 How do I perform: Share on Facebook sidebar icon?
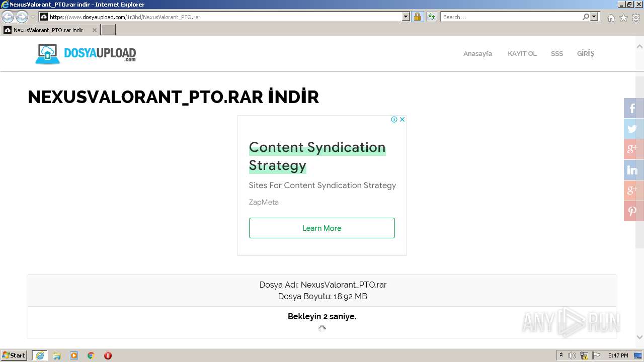click(633, 108)
